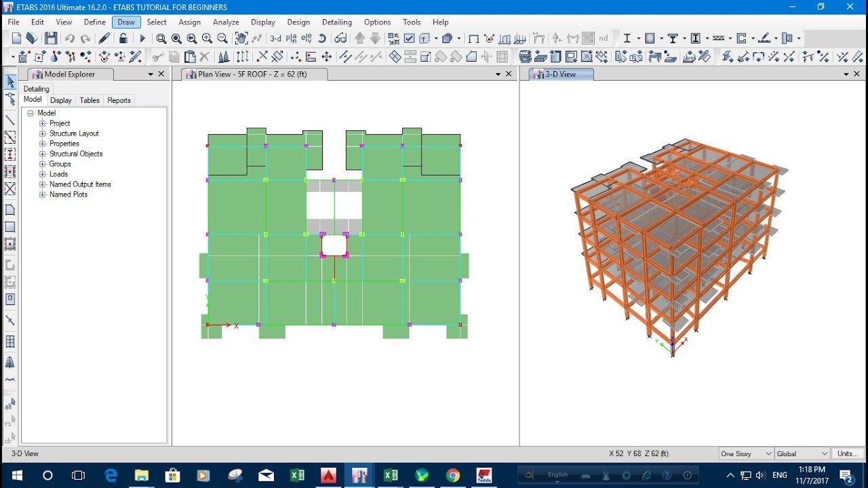
Task: Switch to the Detailing tab
Action: click(x=36, y=88)
